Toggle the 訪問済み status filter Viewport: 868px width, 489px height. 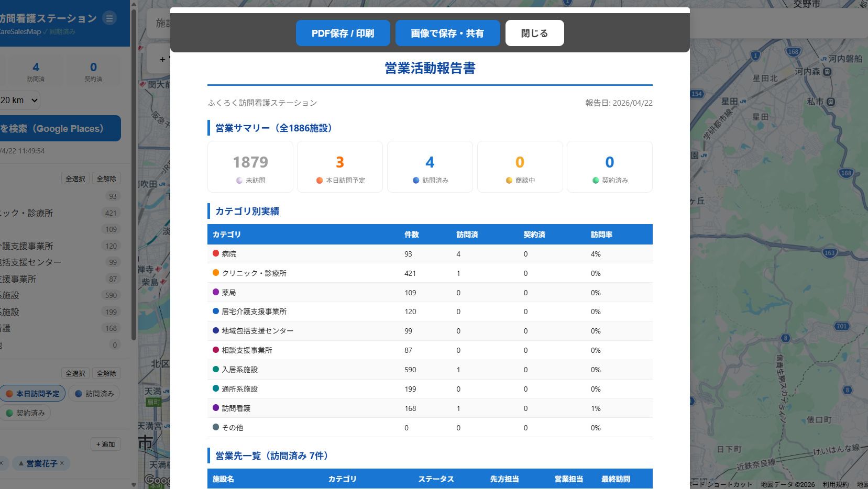94,393
